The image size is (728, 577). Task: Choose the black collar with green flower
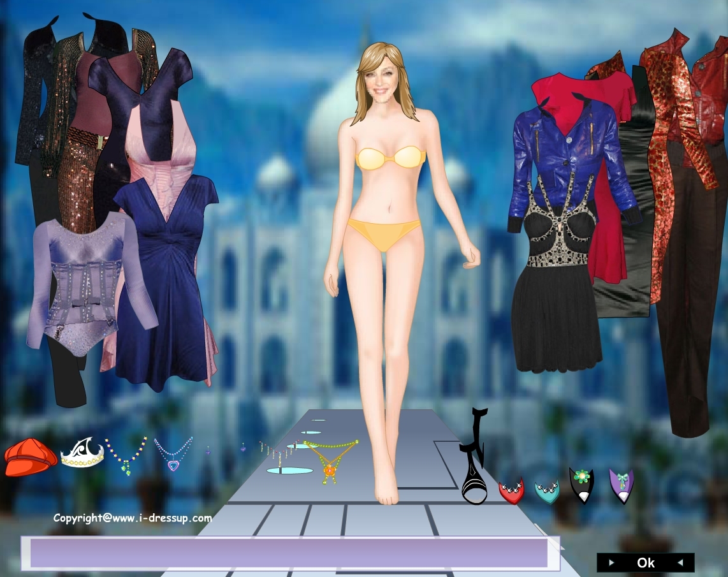click(582, 485)
